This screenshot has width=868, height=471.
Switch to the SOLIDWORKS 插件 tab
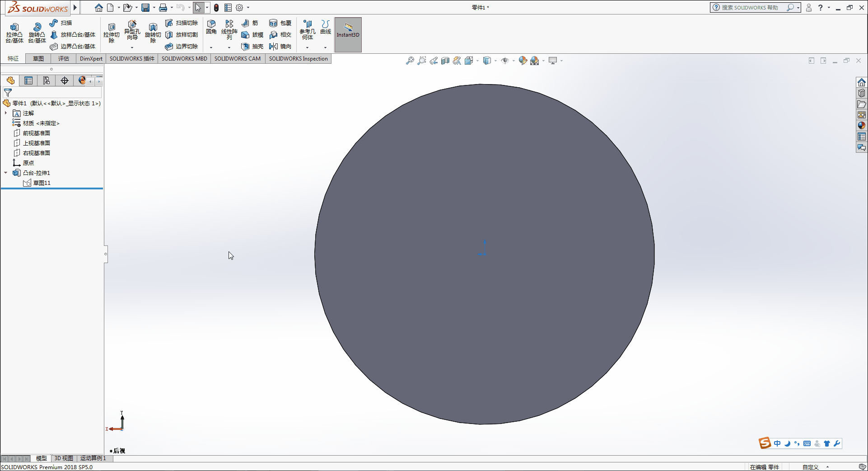(132, 59)
